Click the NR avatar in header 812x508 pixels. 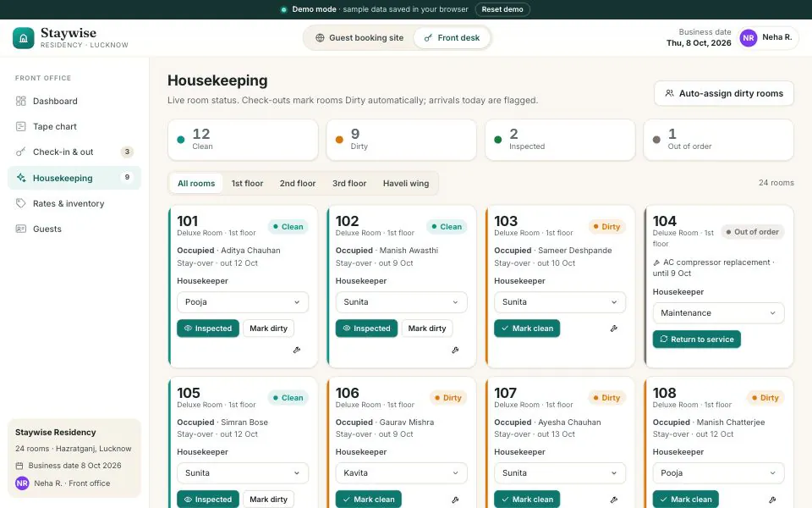pyautogui.click(x=749, y=38)
